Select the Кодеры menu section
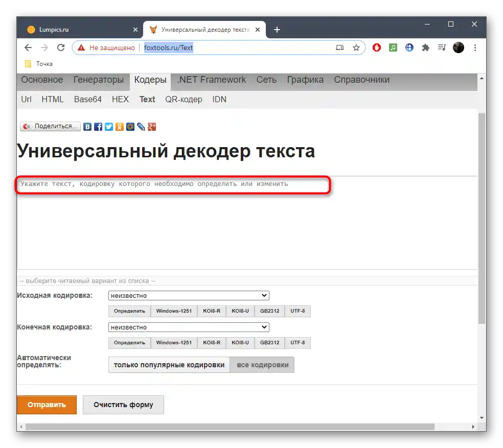The image size is (503, 448). [150, 80]
